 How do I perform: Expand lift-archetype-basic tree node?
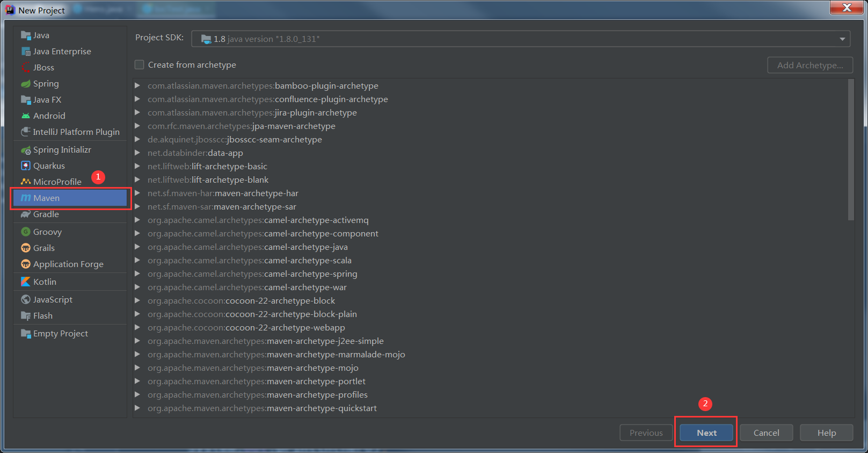(x=137, y=166)
